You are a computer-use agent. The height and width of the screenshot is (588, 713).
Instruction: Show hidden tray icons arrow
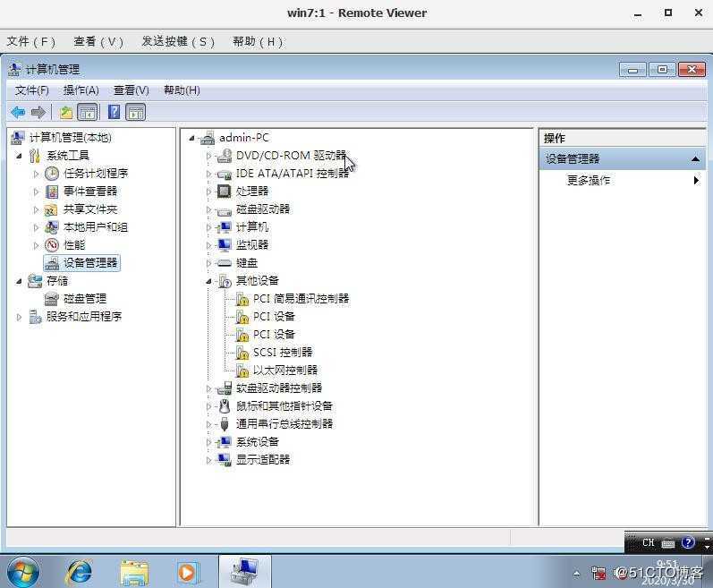(x=577, y=574)
